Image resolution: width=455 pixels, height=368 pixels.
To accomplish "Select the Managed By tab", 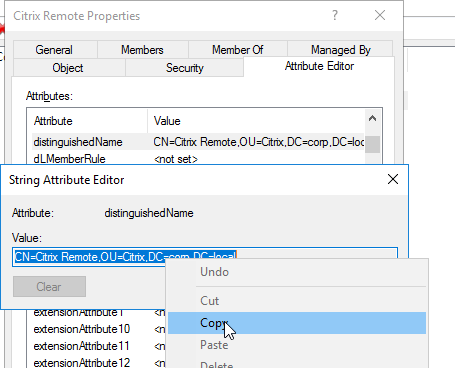I will (x=340, y=50).
